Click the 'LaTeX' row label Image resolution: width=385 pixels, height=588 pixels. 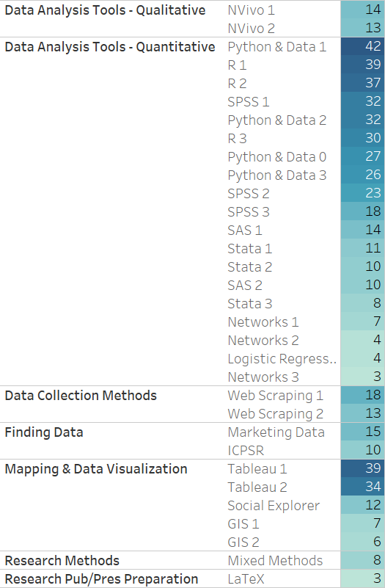pyautogui.click(x=246, y=579)
